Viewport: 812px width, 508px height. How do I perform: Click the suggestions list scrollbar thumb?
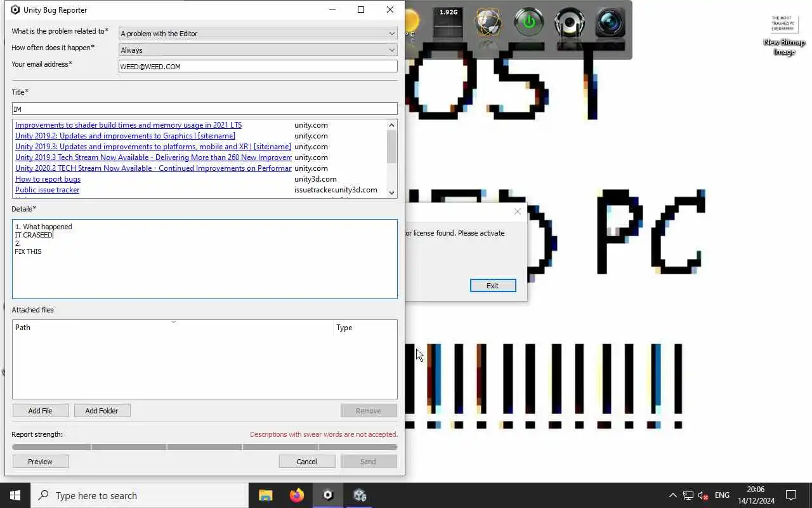391,147
